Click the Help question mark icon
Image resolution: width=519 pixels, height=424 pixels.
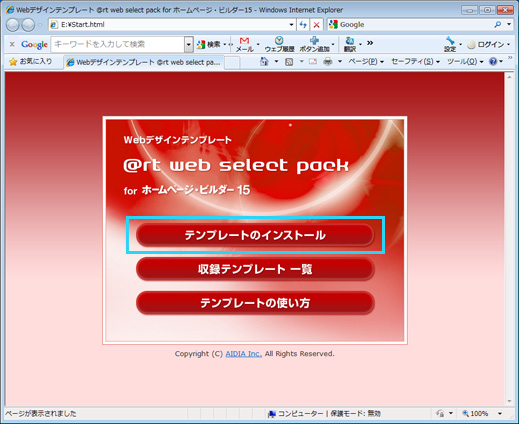(x=493, y=62)
